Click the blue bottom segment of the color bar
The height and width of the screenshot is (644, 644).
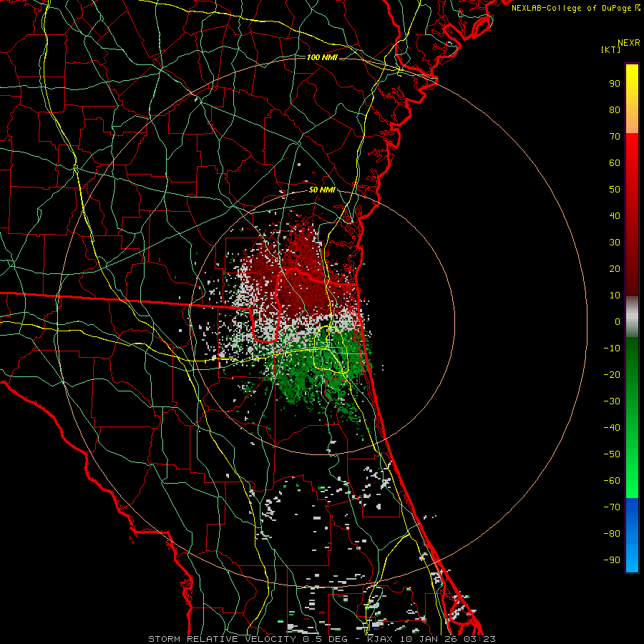click(x=632, y=535)
